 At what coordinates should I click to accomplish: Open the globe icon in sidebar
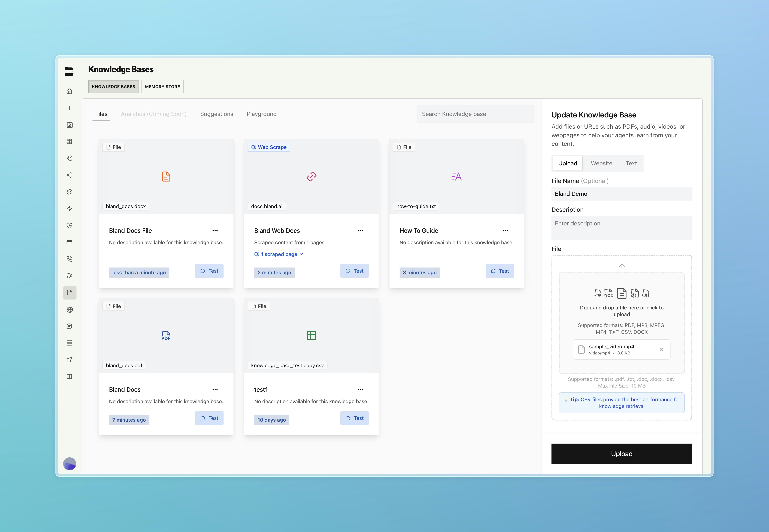[x=69, y=310]
